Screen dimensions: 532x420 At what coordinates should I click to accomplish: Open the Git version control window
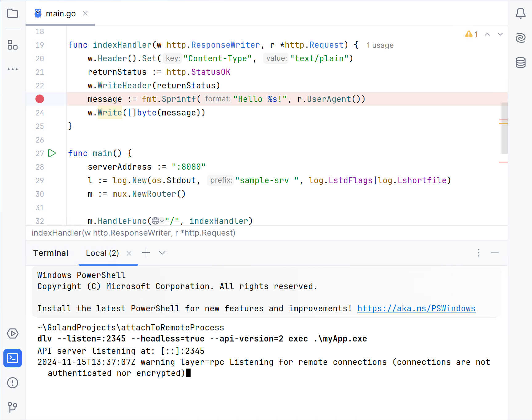[x=13, y=407]
